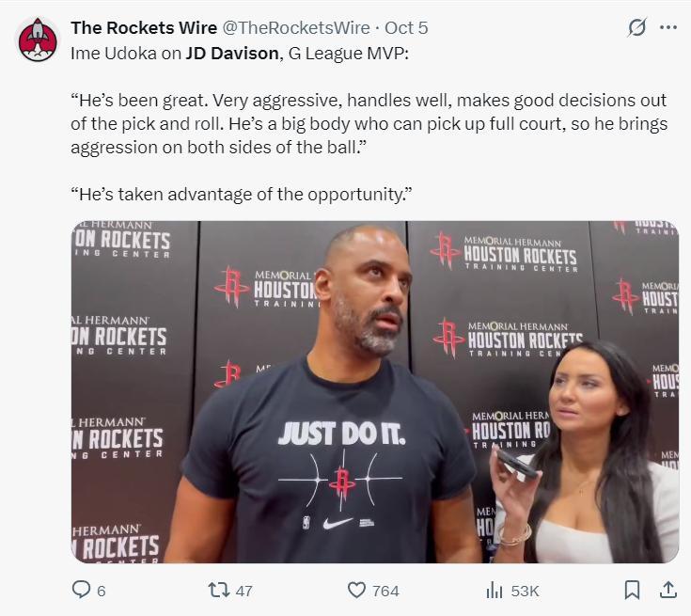View analytics via the bar chart icon
This screenshot has height=616, width=691.
point(494,590)
